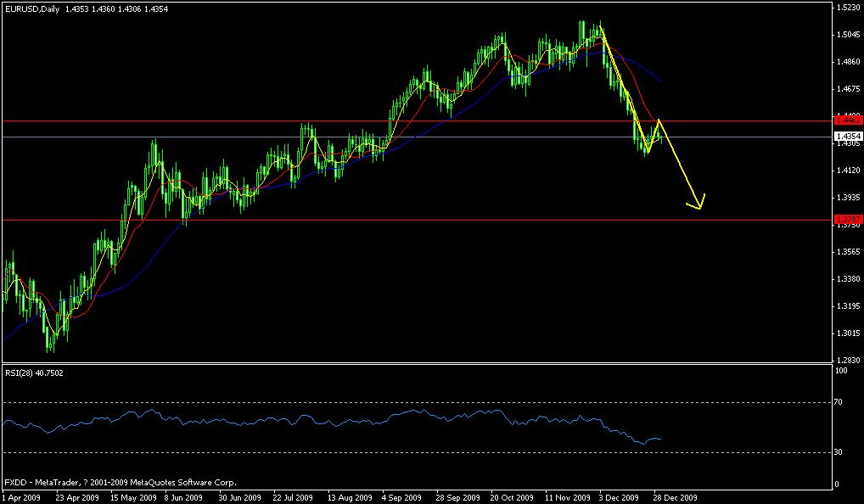This screenshot has height=504, width=864.
Task: Click the EURUSD,Daily chart title text
Action: (32, 8)
